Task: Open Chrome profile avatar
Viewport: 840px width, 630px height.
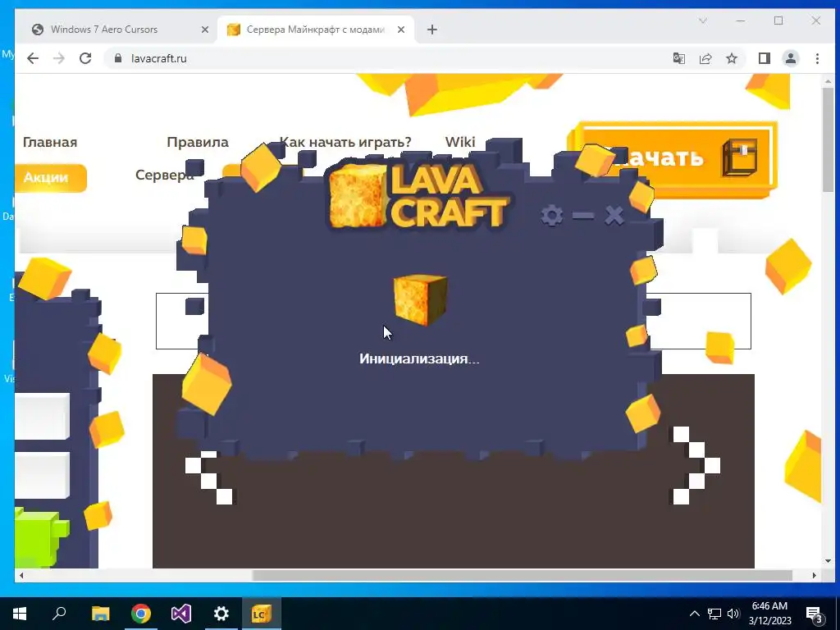Action: coord(791,58)
